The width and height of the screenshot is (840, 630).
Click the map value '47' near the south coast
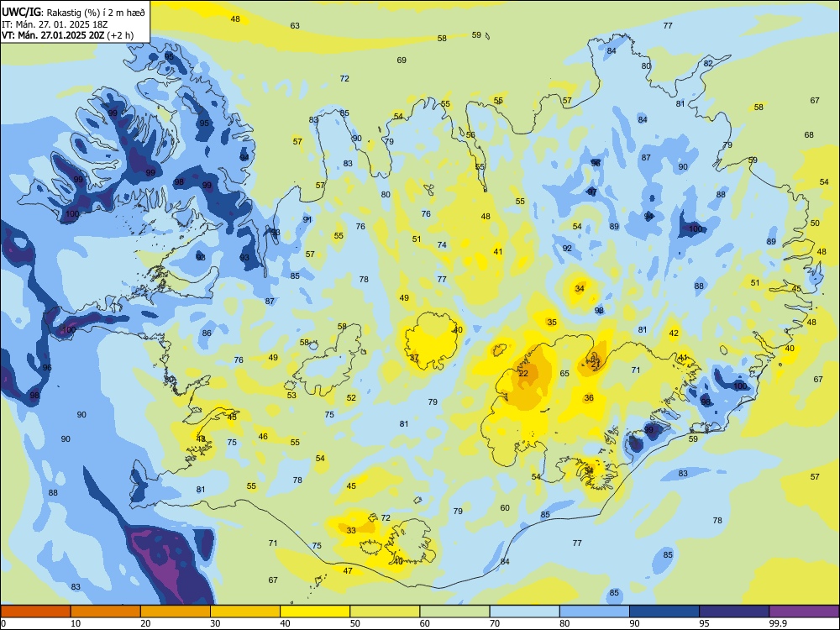point(348,570)
